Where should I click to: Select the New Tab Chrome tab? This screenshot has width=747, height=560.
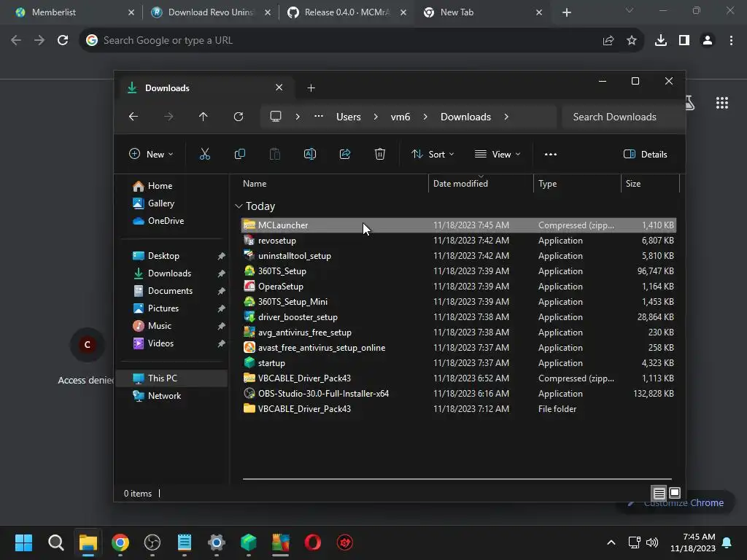pyautogui.click(x=483, y=12)
